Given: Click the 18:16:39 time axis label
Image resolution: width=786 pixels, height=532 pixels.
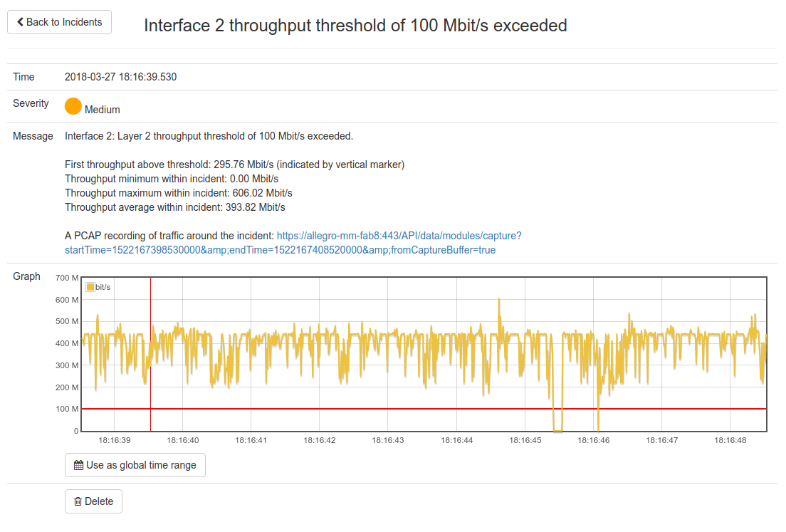Looking at the screenshot, I should [115, 441].
